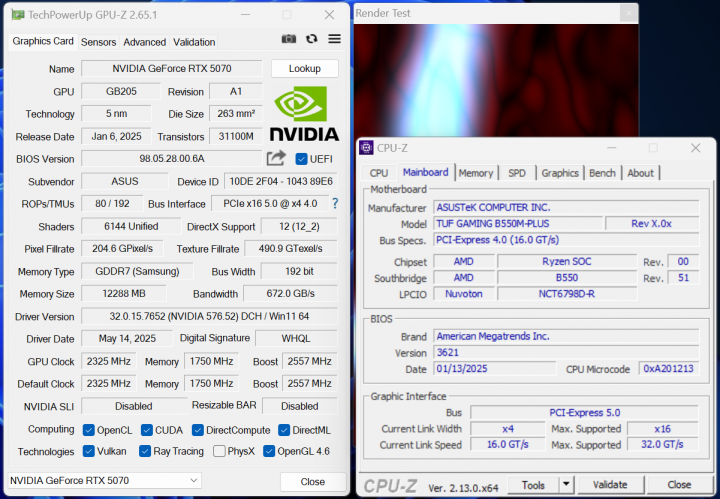Click the Close button in GPU-Z
Screen dimensions: 720x499
click(313, 482)
